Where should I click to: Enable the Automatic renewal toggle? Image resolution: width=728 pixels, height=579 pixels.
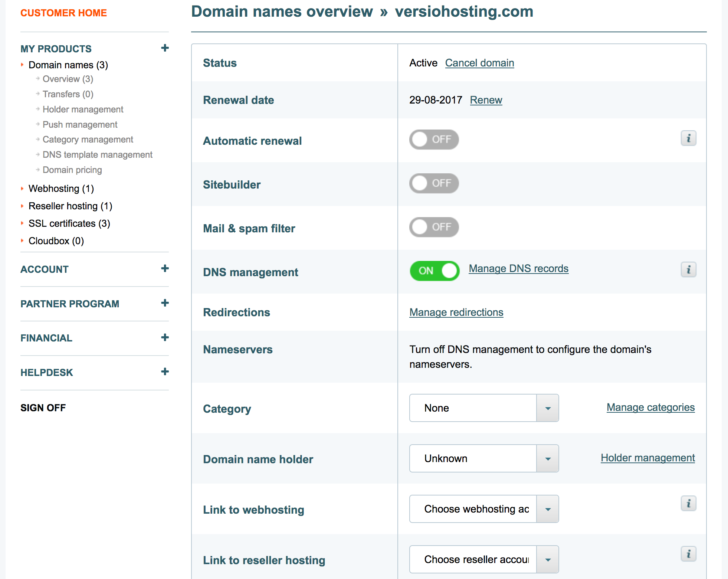click(434, 140)
